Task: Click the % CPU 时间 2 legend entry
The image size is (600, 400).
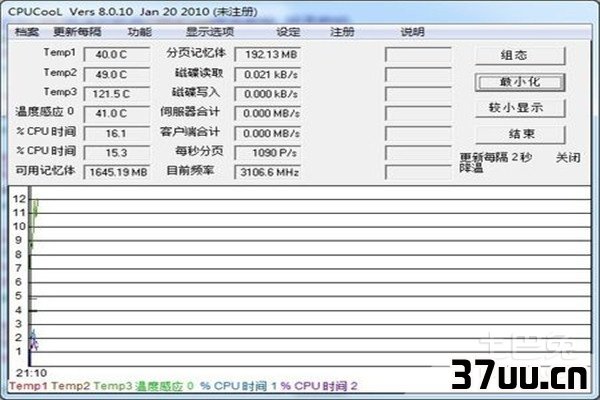Action: [319, 386]
